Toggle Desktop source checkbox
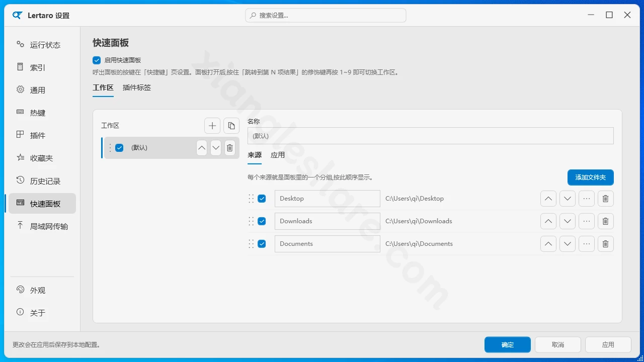Screen dimensions: 644x362 262,199
